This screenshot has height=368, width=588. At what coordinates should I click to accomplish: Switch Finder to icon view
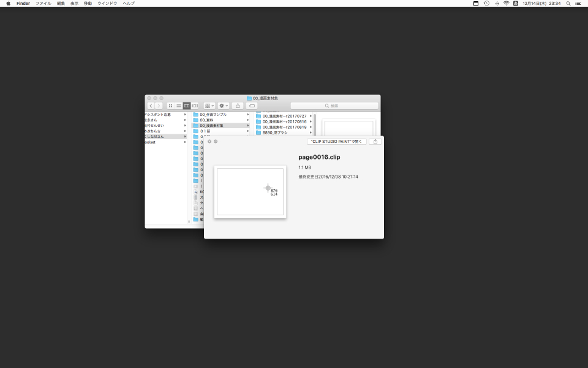[171, 106]
